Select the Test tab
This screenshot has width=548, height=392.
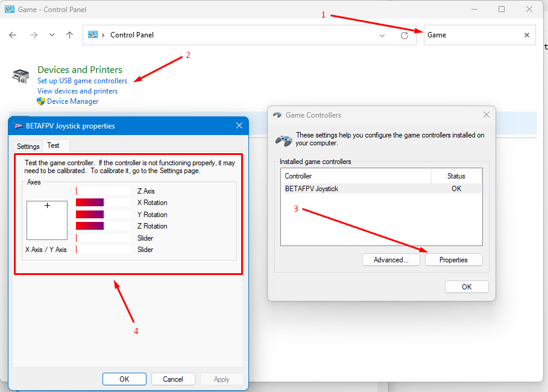point(54,146)
